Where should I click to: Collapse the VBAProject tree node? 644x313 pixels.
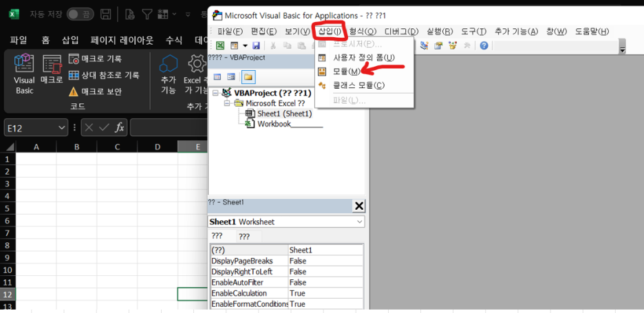[215, 94]
